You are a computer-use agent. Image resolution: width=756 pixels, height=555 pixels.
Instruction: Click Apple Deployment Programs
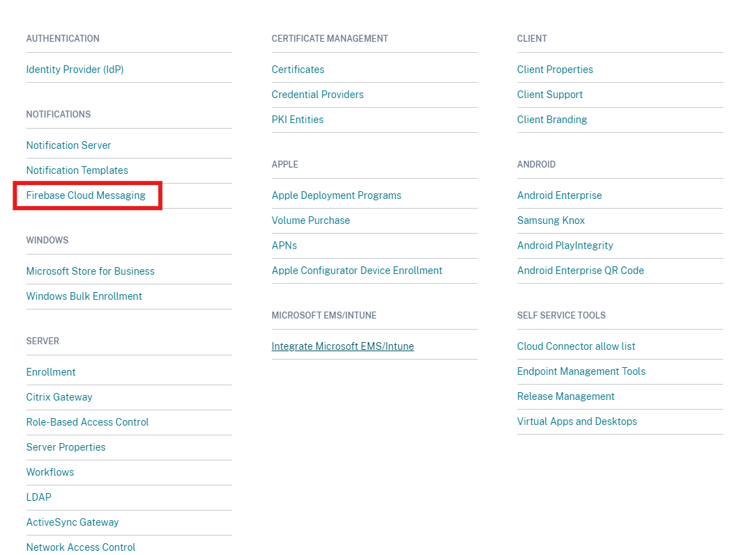click(x=336, y=195)
